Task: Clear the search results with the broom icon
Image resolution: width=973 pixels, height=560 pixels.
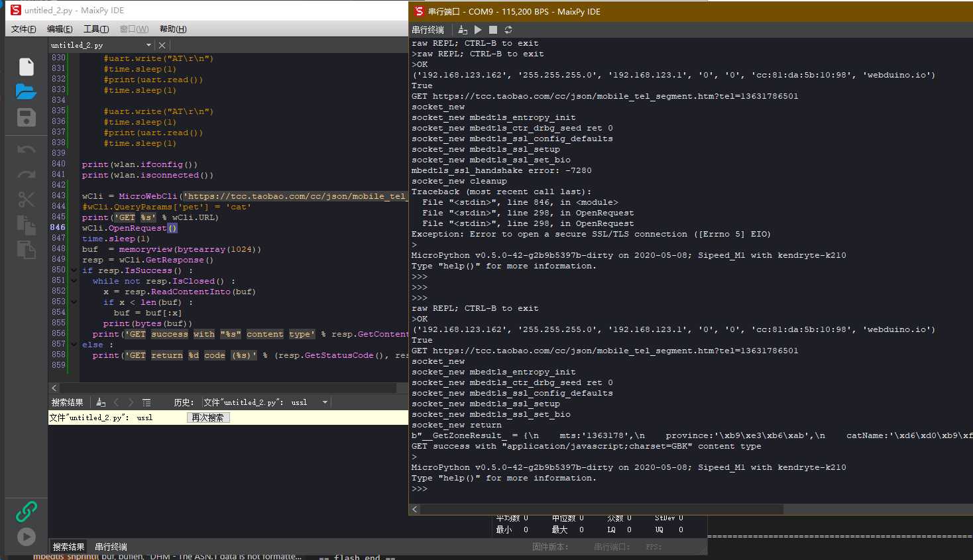Action: pyautogui.click(x=101, y=402)
